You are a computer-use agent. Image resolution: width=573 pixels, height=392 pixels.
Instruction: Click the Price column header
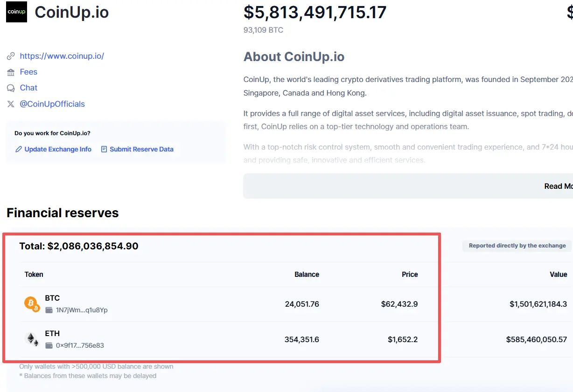pyautogui.click(x=410, y=275)
